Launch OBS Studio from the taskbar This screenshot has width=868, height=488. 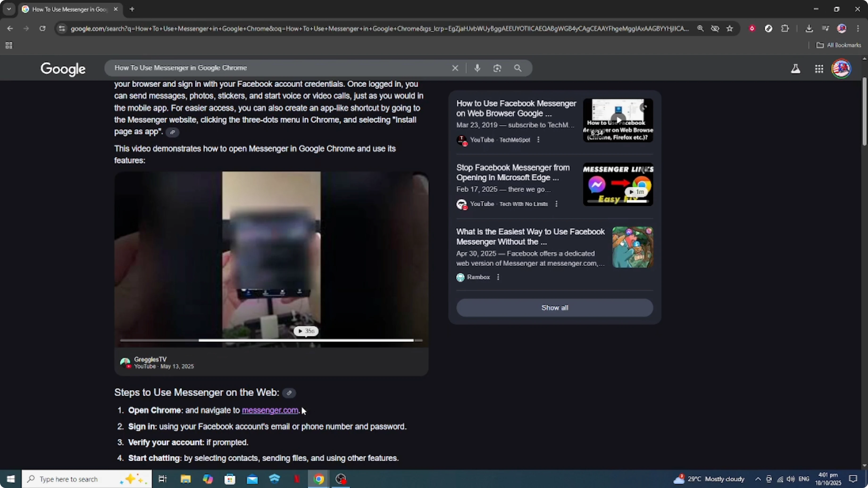click(x=341, y=479)
